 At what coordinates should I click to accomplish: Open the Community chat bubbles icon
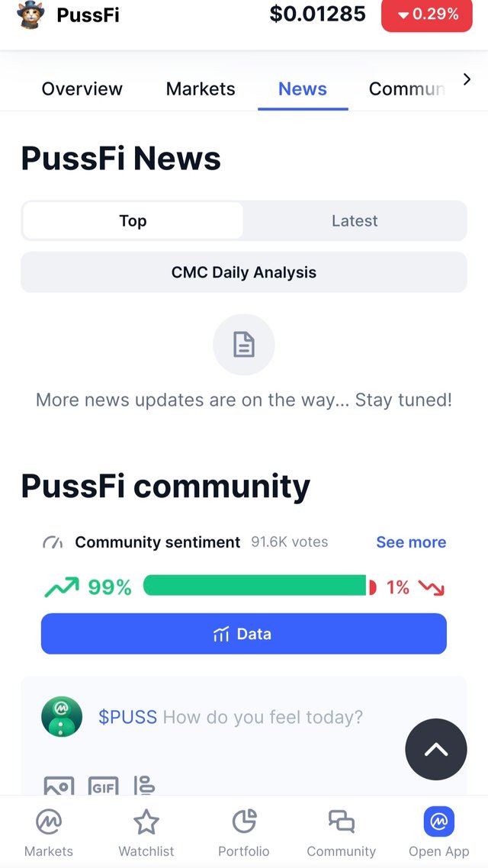(x=341, y=821)
